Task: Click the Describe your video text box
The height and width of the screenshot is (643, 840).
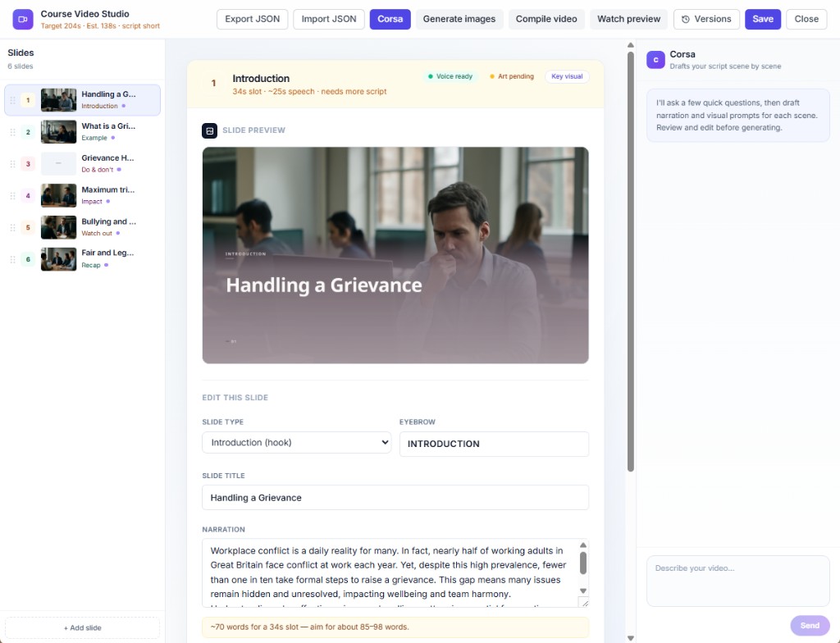Action: click(737, 581)
